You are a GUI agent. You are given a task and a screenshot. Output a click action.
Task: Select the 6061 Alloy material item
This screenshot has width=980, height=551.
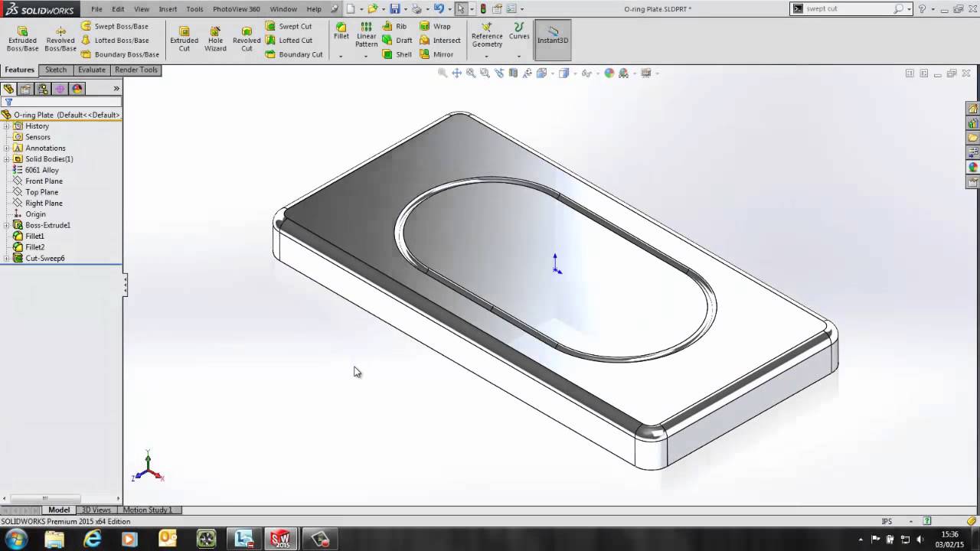pos(36,170)
